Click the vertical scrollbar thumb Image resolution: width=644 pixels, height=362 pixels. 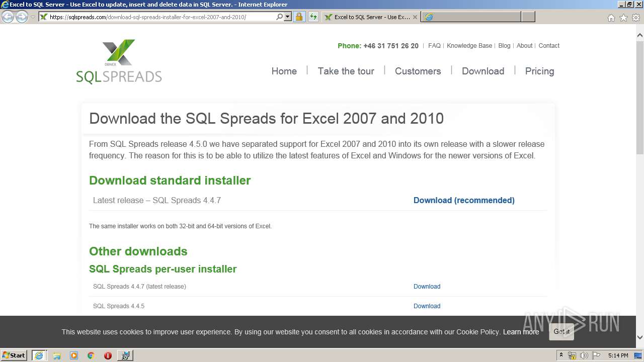[640, 98]
